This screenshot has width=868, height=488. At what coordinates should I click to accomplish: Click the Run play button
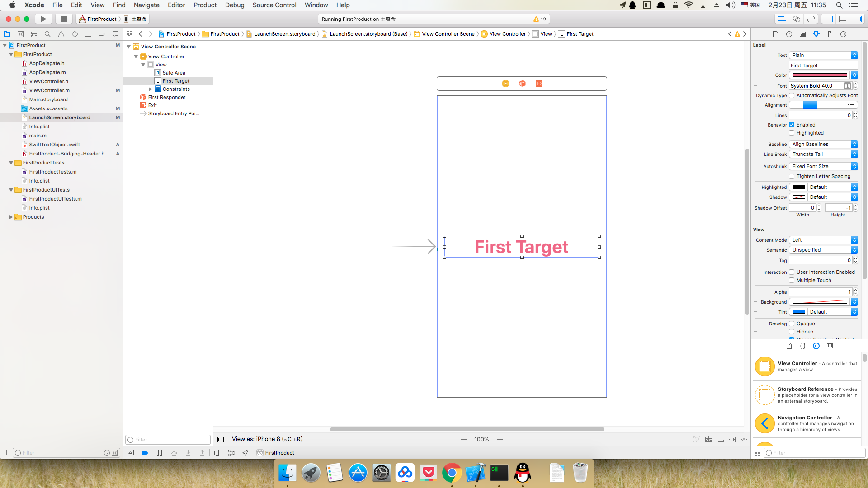pyautogui.click(x=43, y=19)
